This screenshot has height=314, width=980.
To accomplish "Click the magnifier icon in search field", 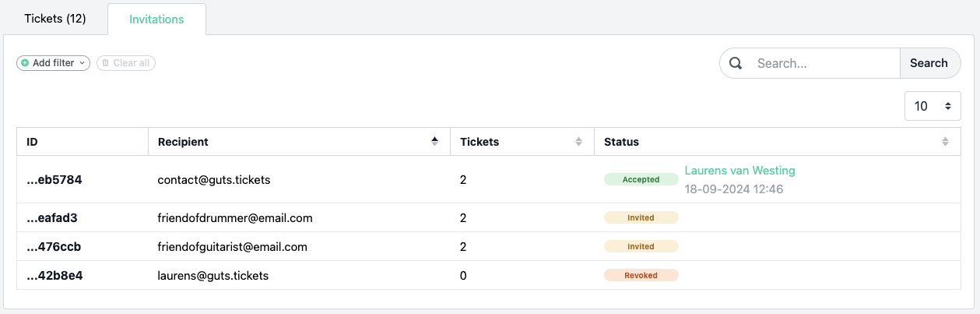I will coord(736,63).
